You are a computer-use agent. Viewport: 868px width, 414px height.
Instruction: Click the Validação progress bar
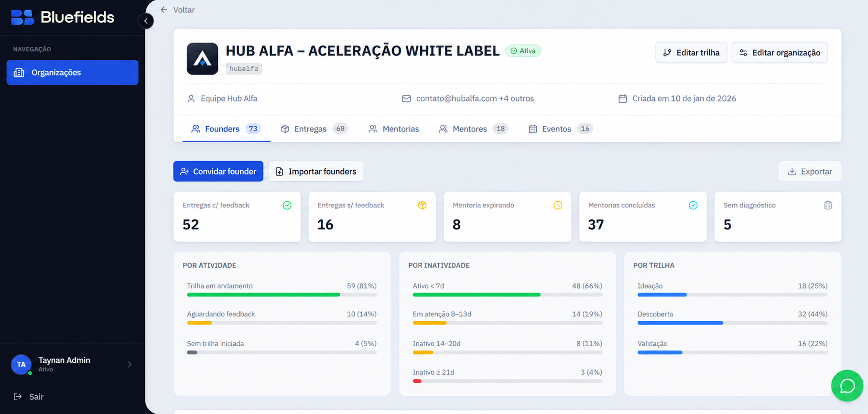point(733,353)
